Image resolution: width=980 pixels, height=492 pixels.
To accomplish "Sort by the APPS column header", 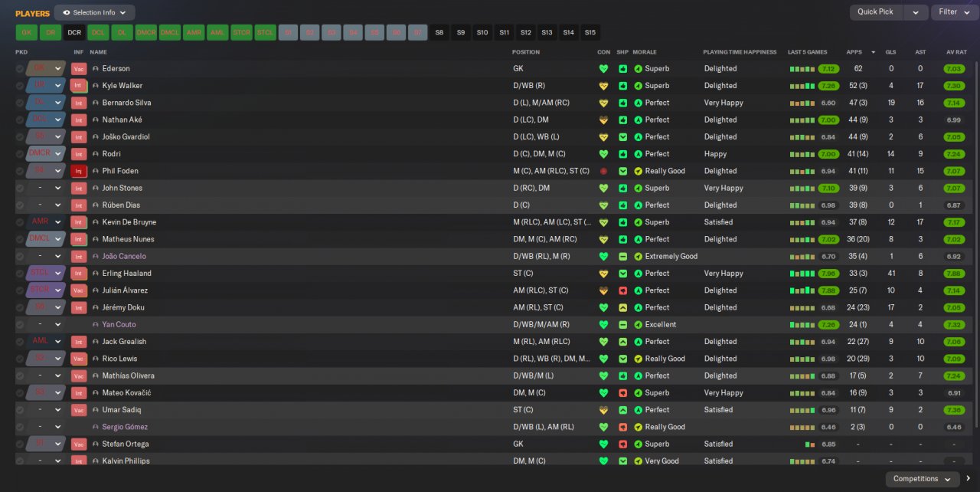I will click(854, 52).
